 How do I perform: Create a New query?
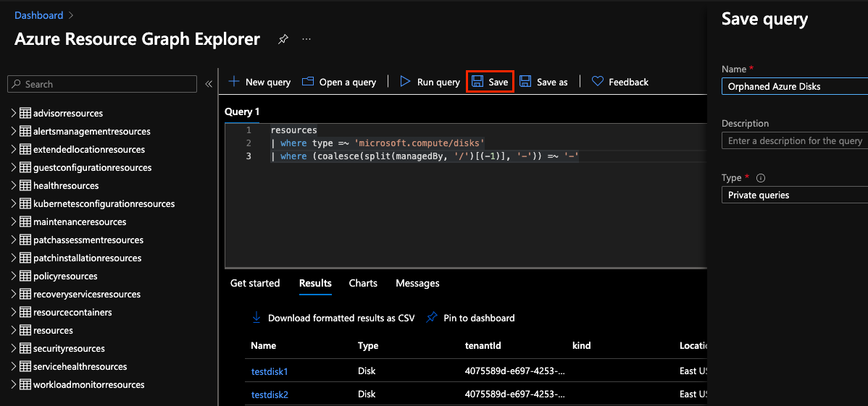(x=259, y=82)
